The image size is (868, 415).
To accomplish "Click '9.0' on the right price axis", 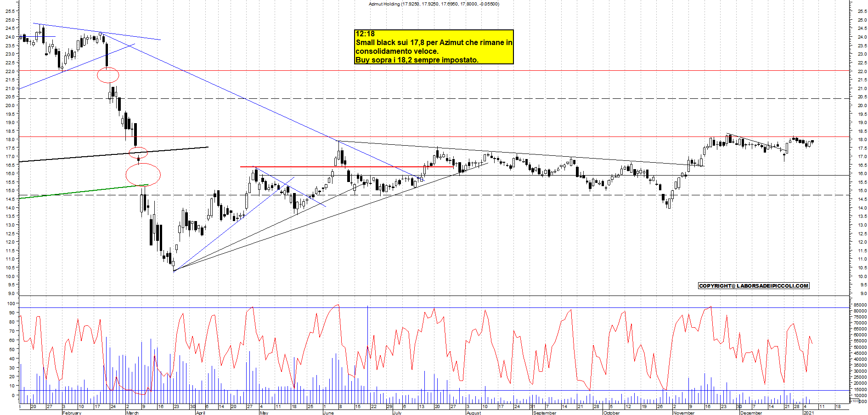I will pyautogui.click(x=863, y=294).
